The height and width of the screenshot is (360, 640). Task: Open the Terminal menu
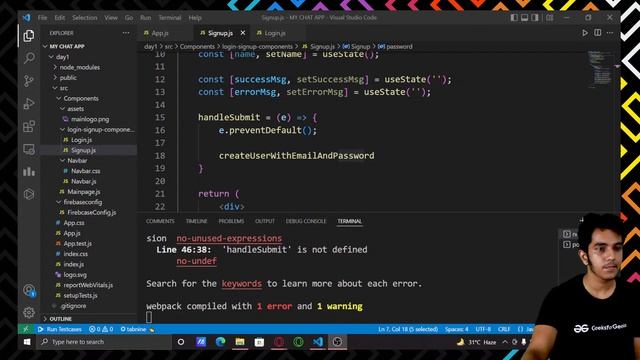169,18
